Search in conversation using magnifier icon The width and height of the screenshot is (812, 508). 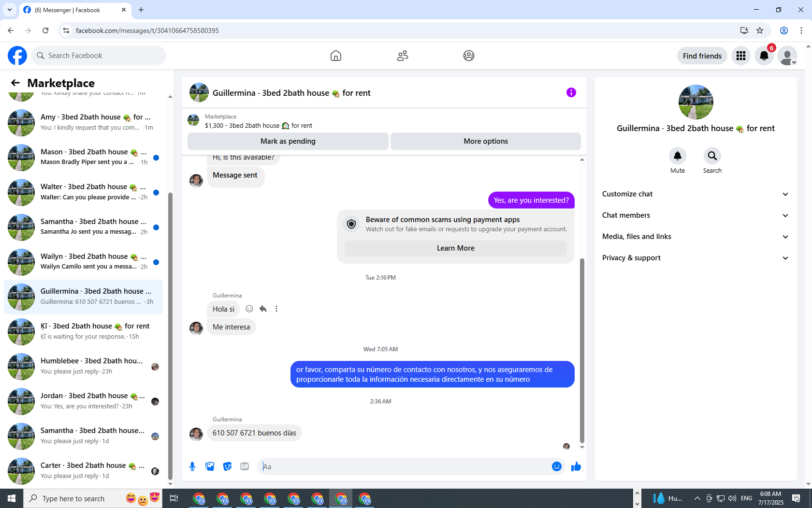coord(712,156)
